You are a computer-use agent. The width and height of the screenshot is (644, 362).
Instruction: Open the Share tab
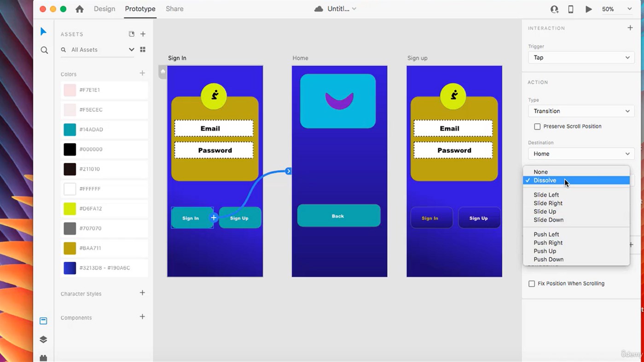[174, 9]
